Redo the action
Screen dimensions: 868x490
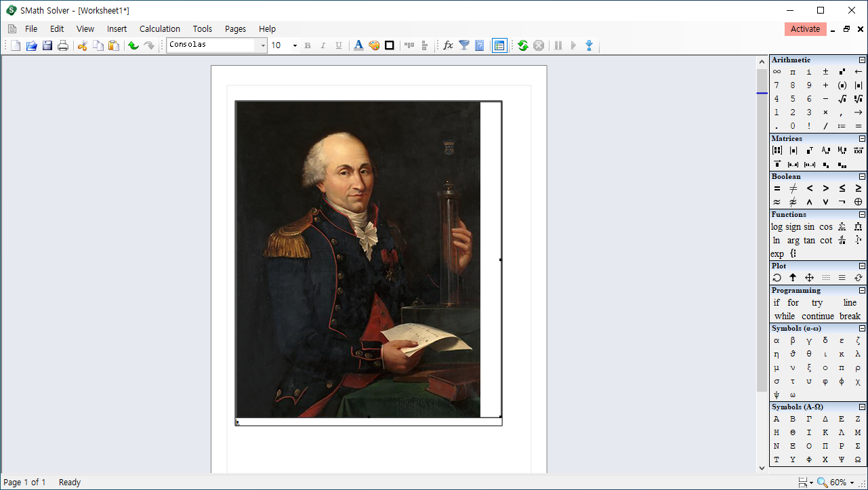[x=149, y=45]
